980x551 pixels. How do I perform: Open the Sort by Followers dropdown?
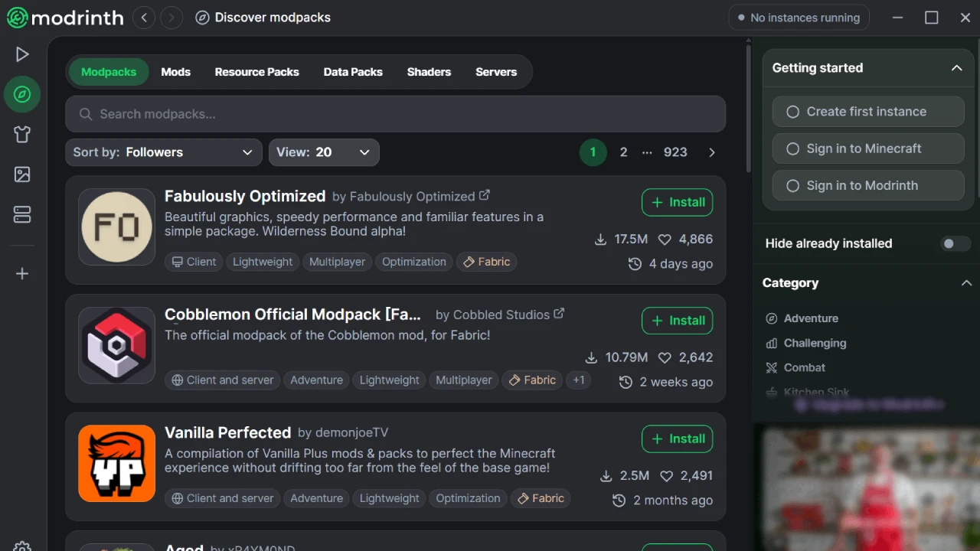[x=164, y=152]
